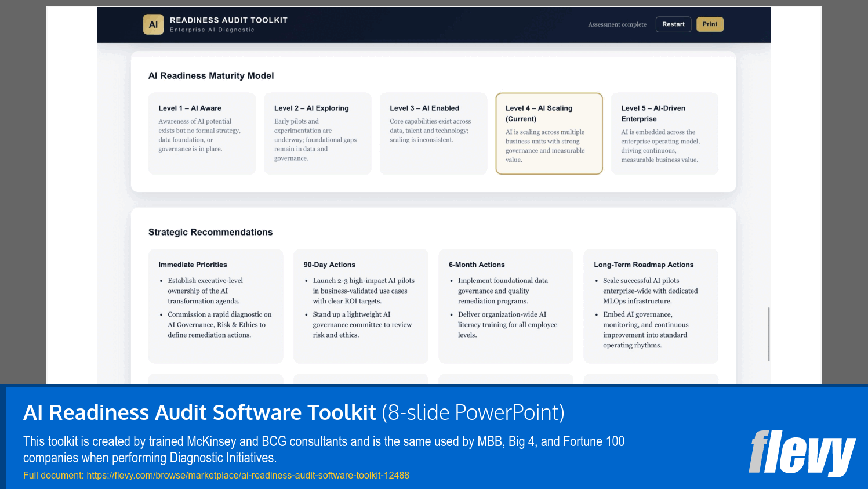Click 'Early pilots and experimentation' description

[315, 140]
